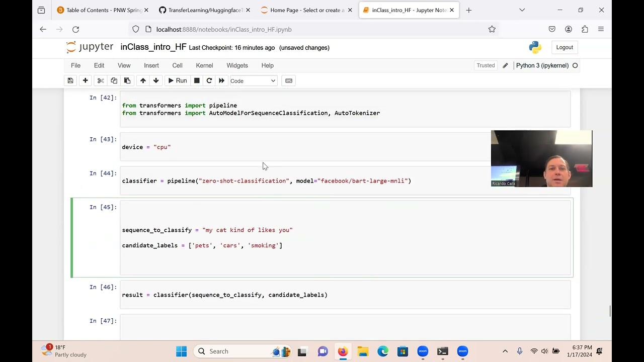Open Microsoft Edge from the taskbar
Image resolution: width=644 pixels, height=362 pixels.
[x=383, y=351]
